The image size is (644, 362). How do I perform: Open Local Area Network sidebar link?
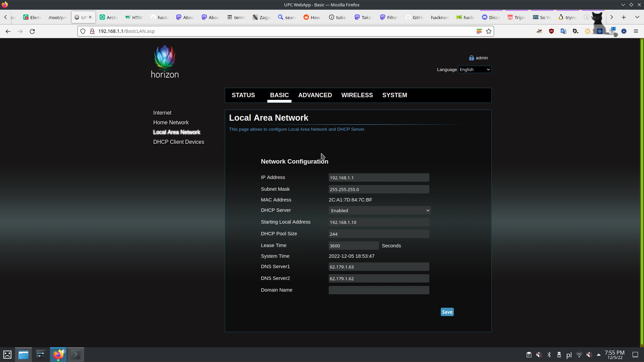[x=177, y=132]
